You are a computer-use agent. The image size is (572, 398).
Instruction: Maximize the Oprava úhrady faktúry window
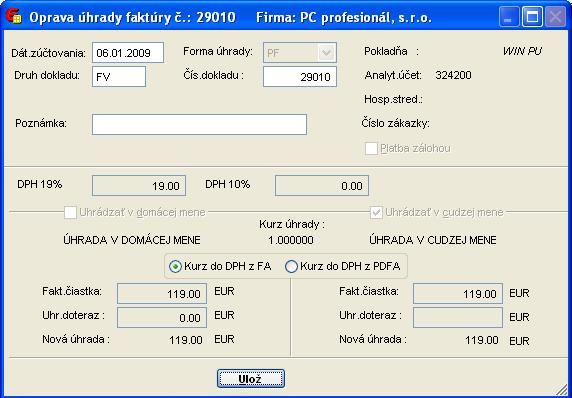532,17
